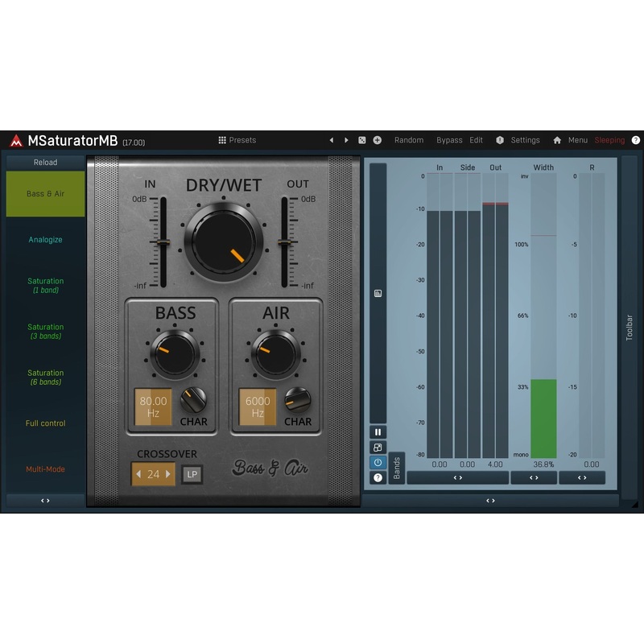Click the IN gain slider handle
The height and width of the screenshot is (644, 644).
pyautogui.click(x=163, y=242)
